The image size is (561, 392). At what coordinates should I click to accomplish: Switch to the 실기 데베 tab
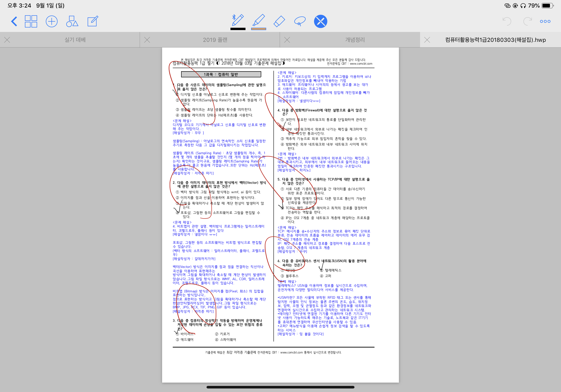(75, 40)
